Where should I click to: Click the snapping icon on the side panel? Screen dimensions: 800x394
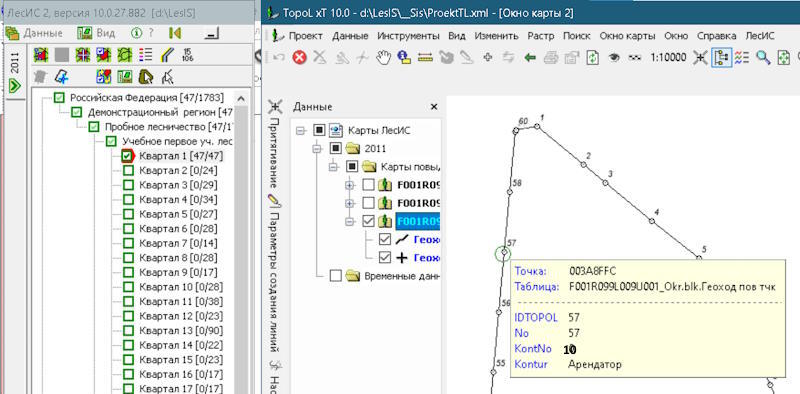[x=276, y=107]
